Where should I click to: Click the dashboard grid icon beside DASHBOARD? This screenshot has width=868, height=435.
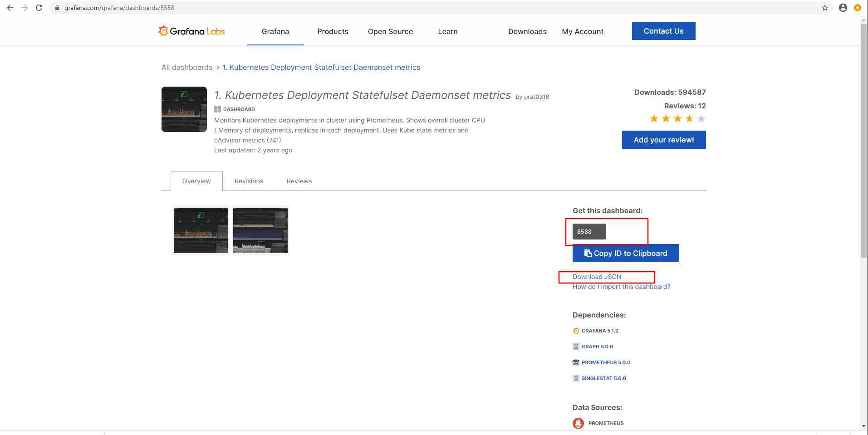[x=217, y=109]
